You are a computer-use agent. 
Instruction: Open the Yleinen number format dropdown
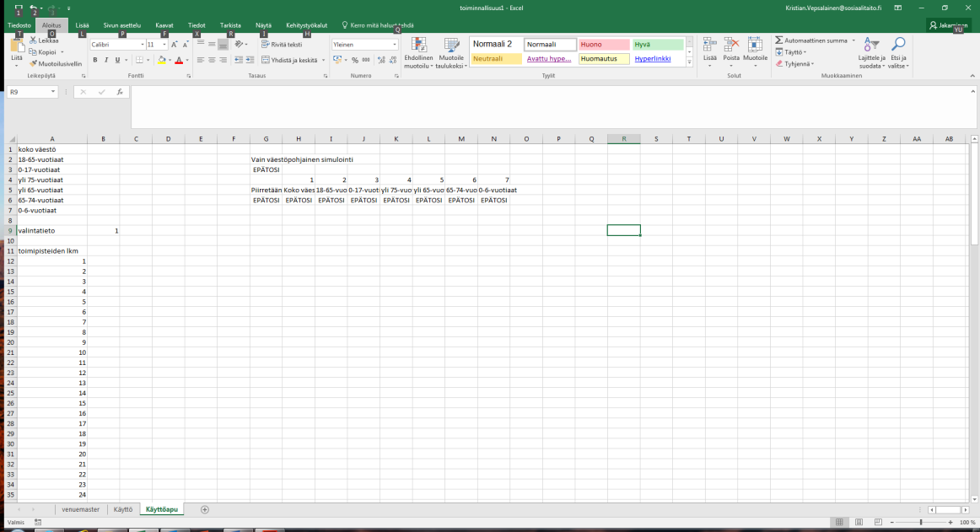(395, 45)
